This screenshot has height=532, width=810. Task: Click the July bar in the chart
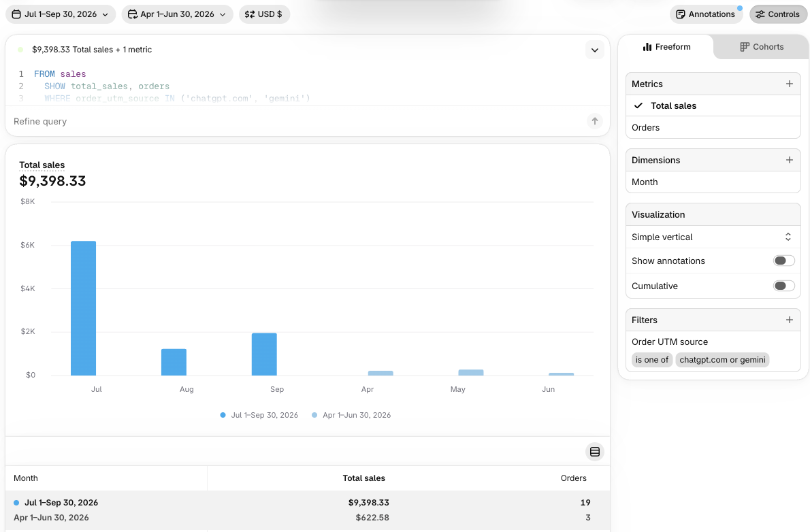pyautogui.click(x=83, y=308)
